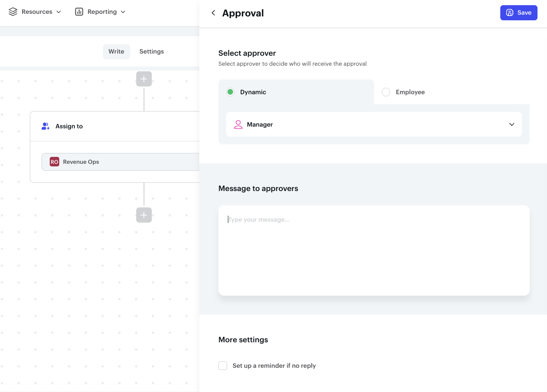Switch to the Settings tab
Image resolution: width=547 pixels, height=392 pixels.
tap(151, 51)
